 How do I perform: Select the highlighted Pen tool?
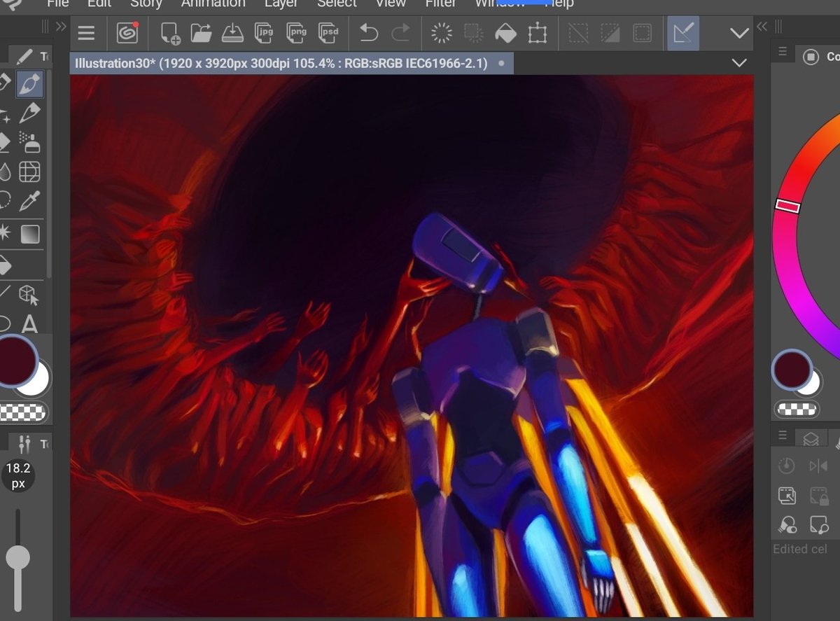29,85
